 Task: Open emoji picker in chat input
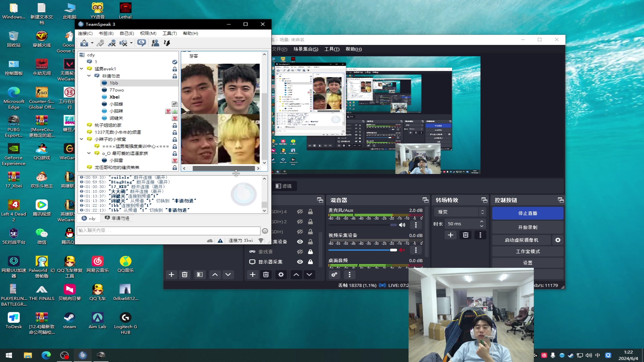(x=265, y=231)
